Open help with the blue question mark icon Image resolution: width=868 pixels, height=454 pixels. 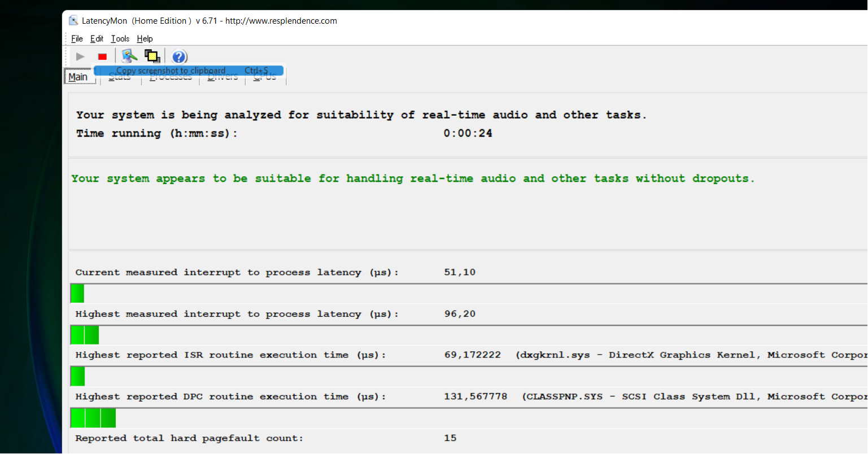pos(179,56)
